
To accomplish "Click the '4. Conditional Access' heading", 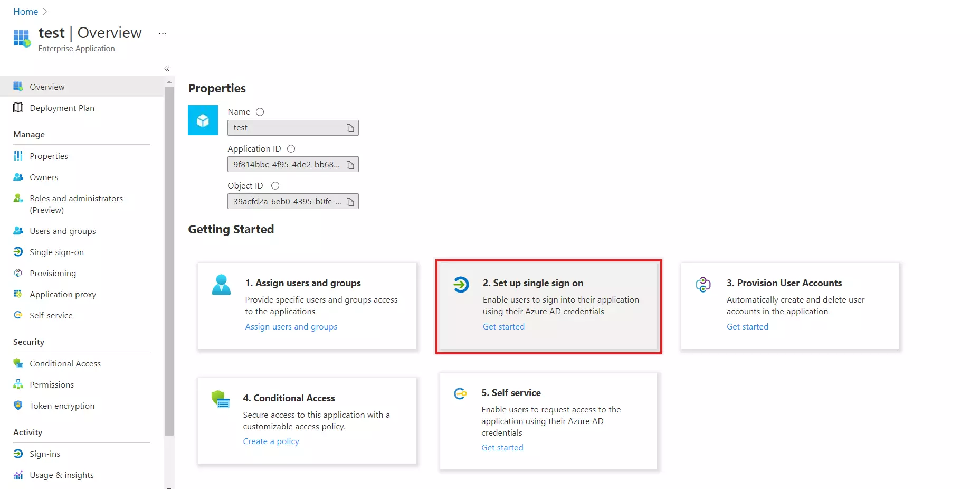I will tap(289, 398).
